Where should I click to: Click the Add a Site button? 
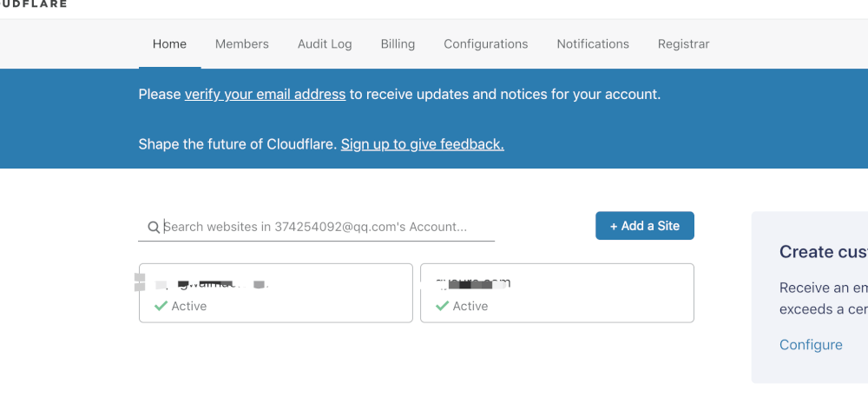(644, 226)
